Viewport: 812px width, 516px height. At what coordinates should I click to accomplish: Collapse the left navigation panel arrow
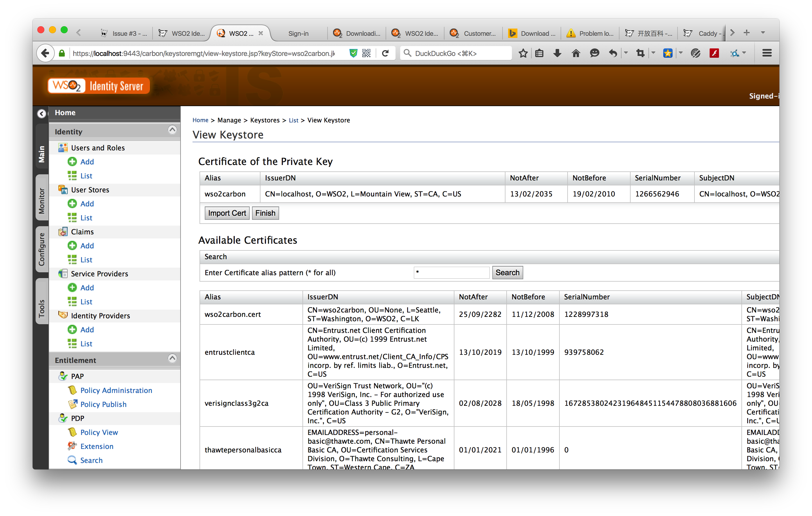[41, 114]
